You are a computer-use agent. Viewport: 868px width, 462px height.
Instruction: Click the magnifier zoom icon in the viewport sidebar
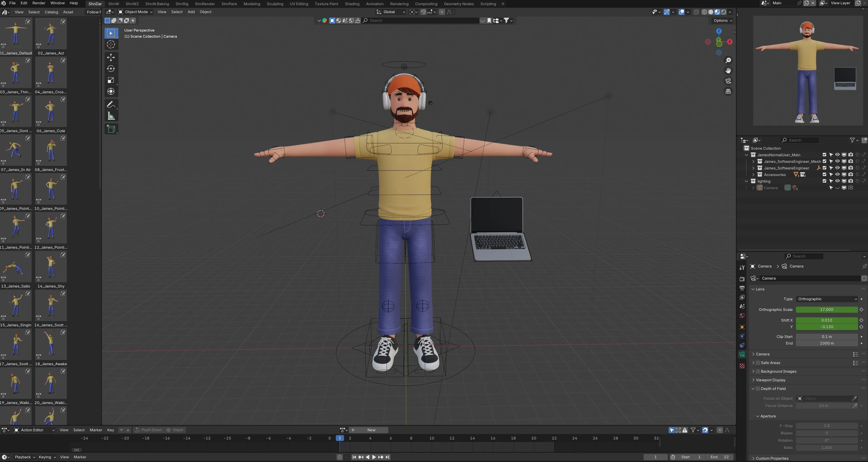[x=728, y=60]
